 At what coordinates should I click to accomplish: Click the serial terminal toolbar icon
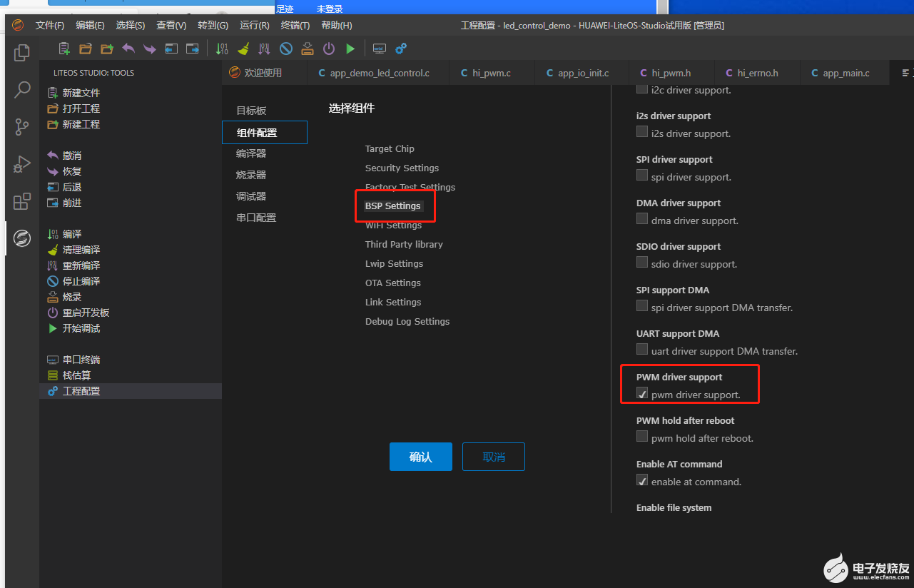[380, 49]
